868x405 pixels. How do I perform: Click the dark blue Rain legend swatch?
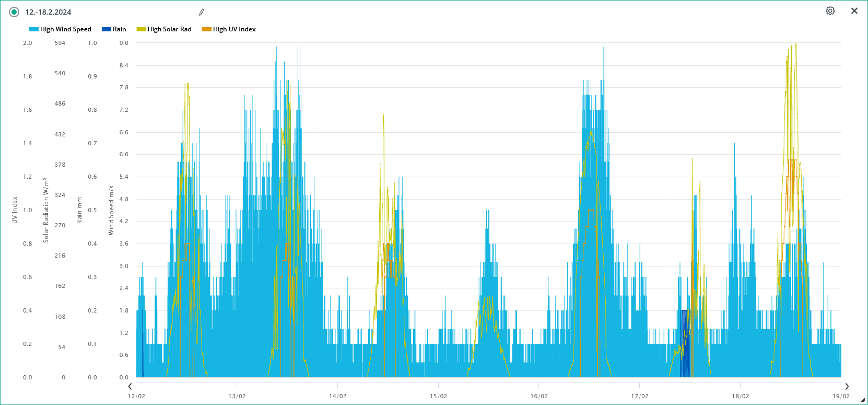107,29
